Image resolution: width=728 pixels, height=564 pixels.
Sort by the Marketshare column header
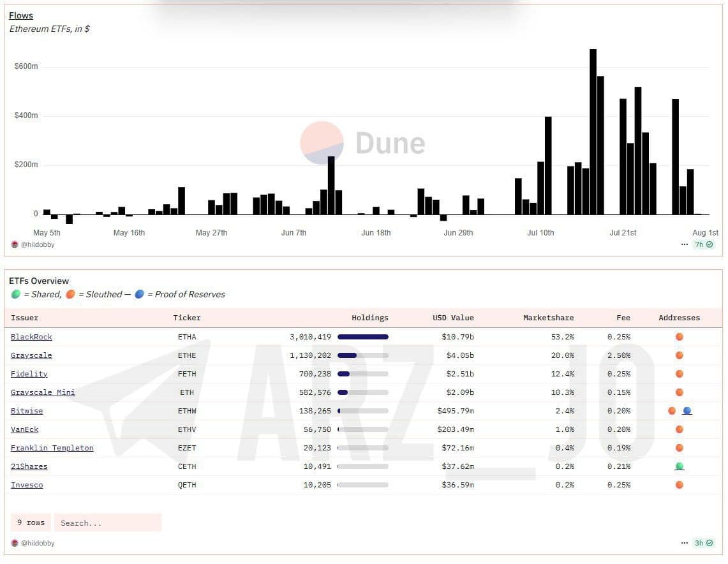(548, 318)
